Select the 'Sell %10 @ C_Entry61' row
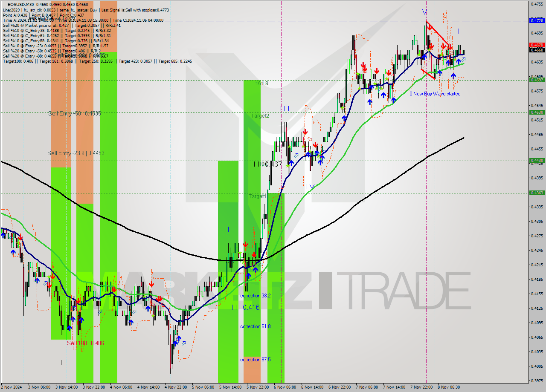Screen dimensions: 546x392 tap(57, 35)
